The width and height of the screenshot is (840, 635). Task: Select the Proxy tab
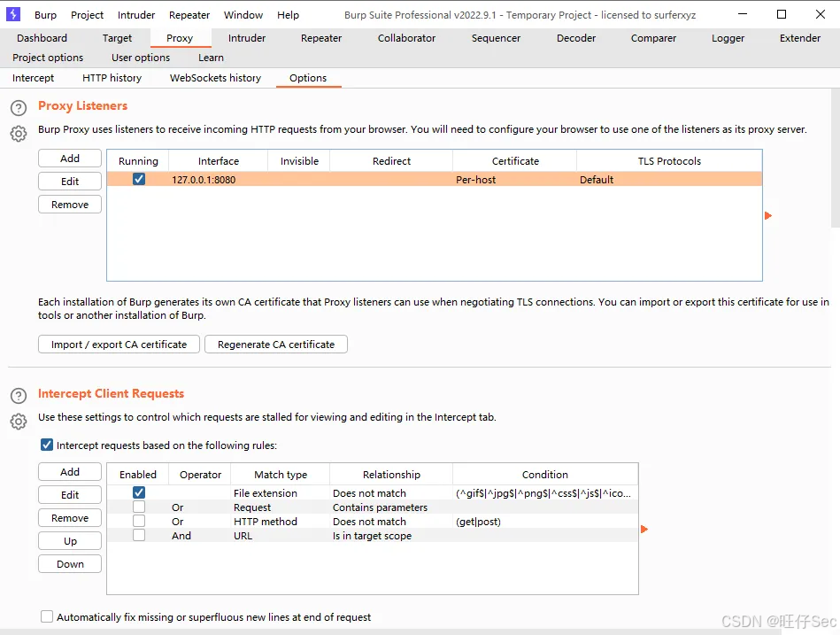pyautogui.click(x=180, y=38)
